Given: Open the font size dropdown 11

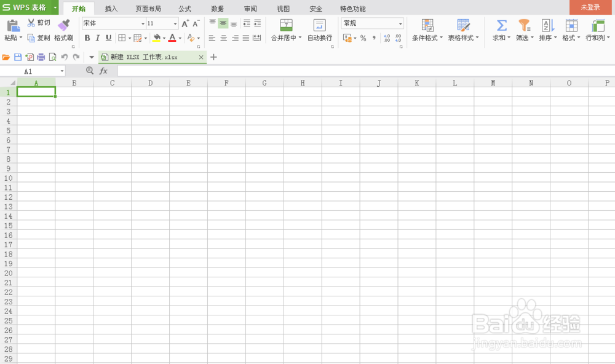Looking at the screenshot, I should (175, 23).
